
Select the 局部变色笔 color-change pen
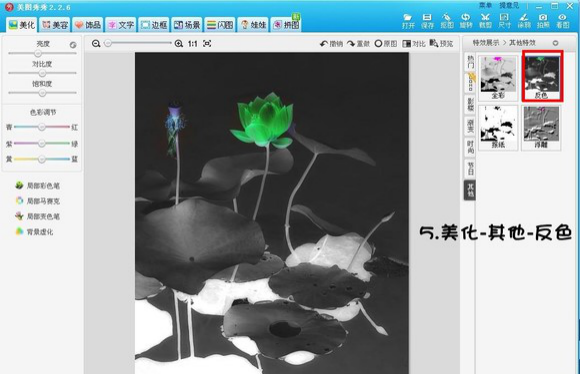tap(37, 216)
